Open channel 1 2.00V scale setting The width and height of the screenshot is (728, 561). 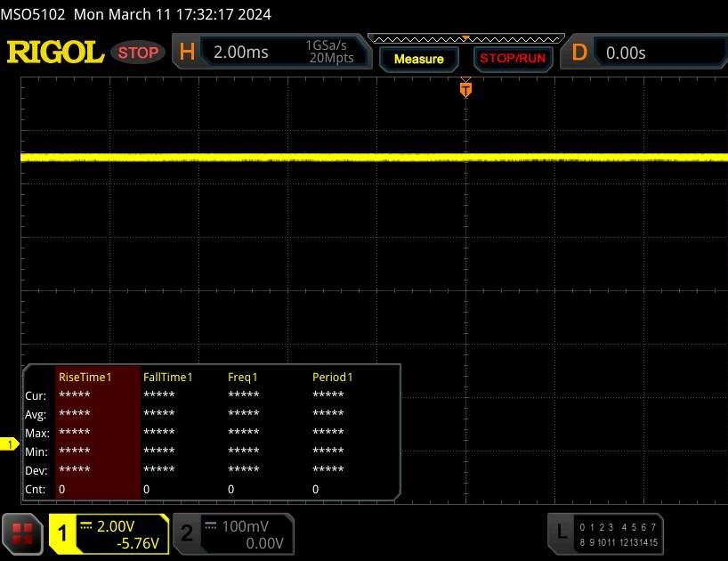pyautogui.click(x=116, y=526)
